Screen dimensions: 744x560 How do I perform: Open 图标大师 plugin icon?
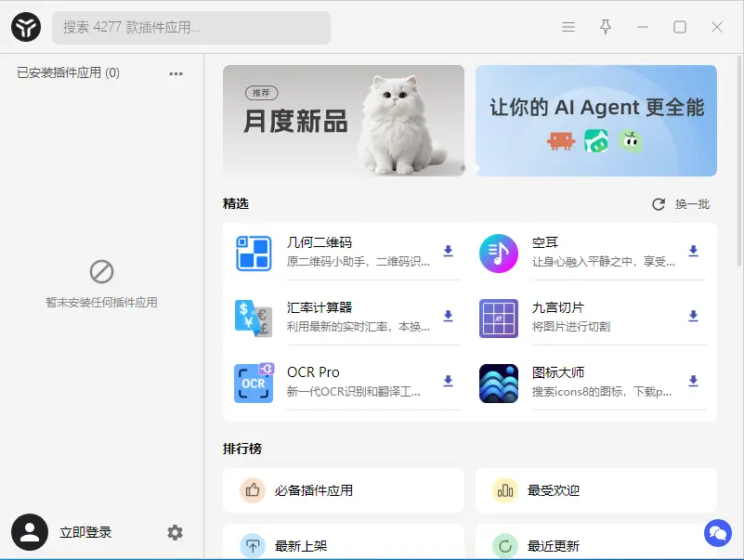point(499,384)
